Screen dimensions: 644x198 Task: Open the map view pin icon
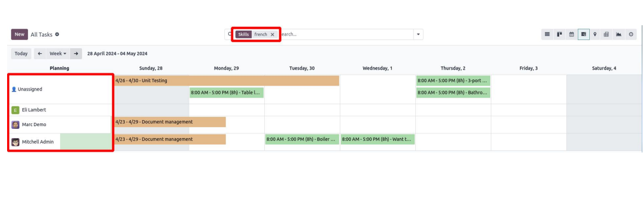click(x=595, y=35)
